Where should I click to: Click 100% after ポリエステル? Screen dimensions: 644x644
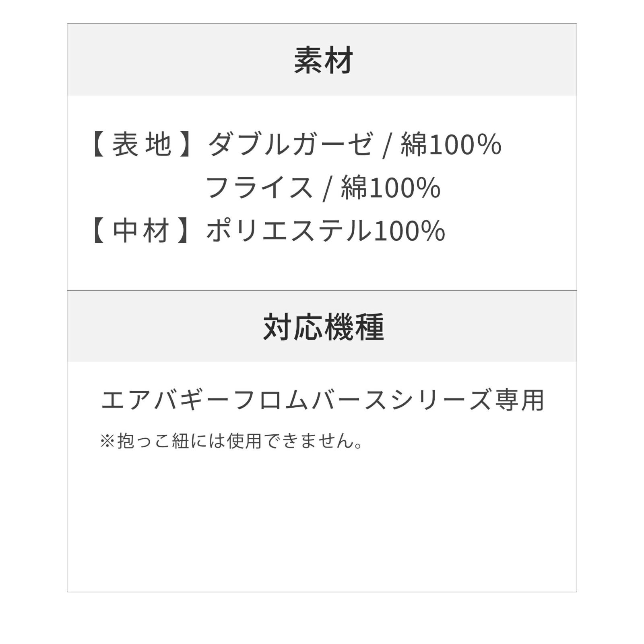[409, 231]
